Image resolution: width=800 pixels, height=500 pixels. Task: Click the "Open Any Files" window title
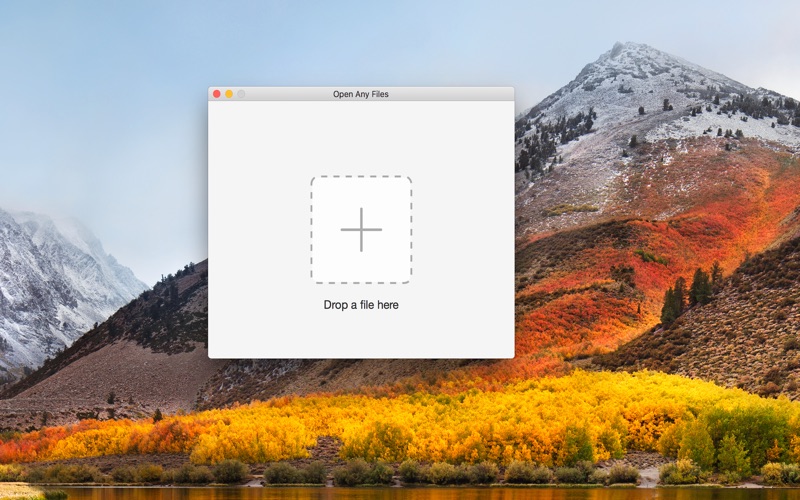coord(361,94)
